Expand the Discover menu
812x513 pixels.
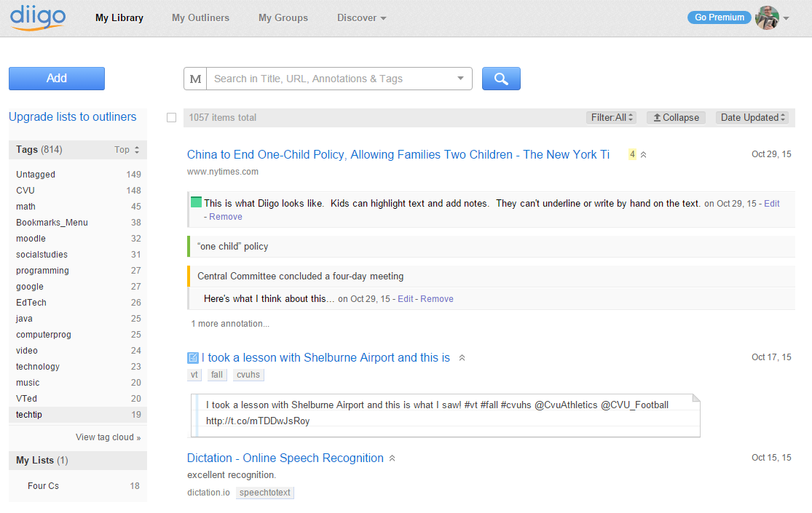[361, 17]
